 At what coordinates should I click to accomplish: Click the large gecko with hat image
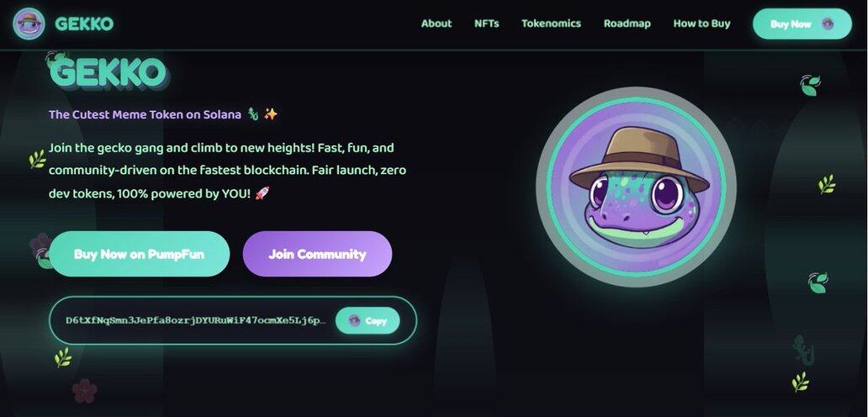pyautogui.click(x=636, y=187)
